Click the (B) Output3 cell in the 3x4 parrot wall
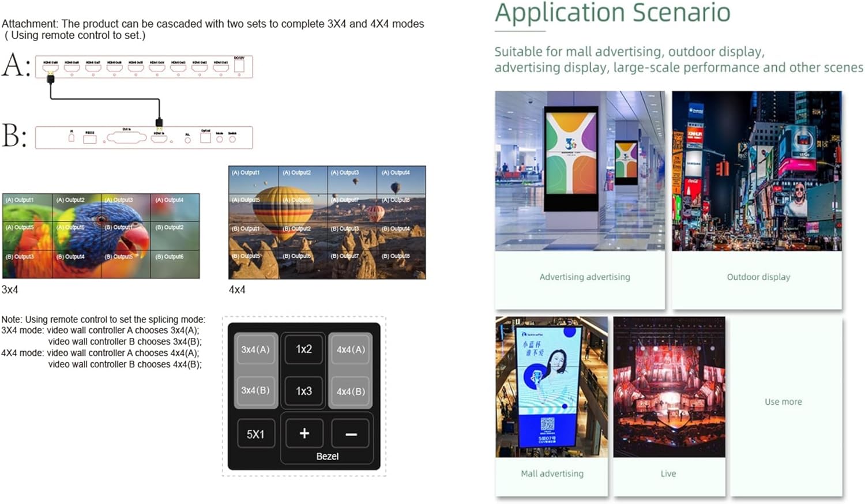Viewport: 865px width, 504px height. pyautogui.click(x=27, y=264)
